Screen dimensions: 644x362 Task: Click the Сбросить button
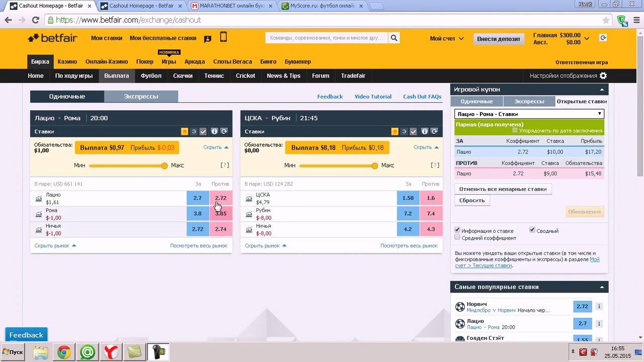(472, 200)
